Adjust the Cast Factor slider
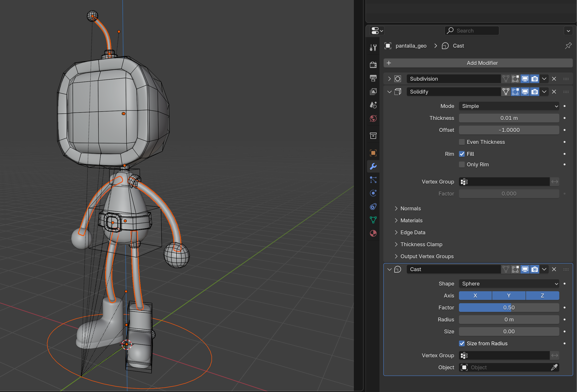Viewport: 577px width, 392px height. tap(509, 308)
